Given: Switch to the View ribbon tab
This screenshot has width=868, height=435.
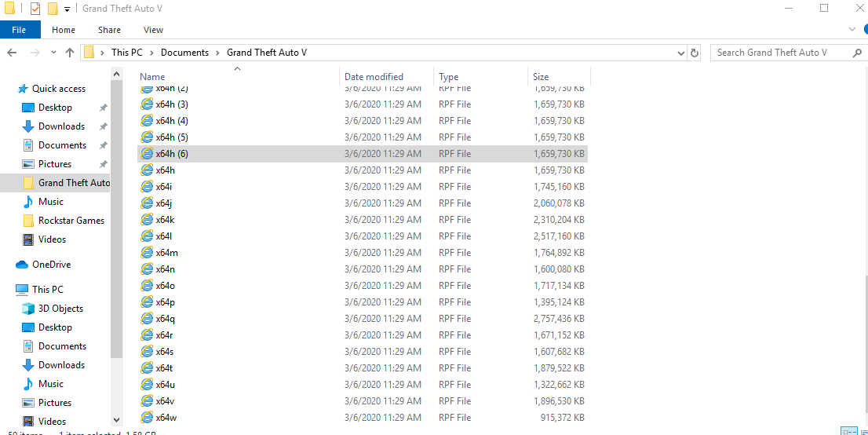Looking at the screenshot, I should 153,30.
